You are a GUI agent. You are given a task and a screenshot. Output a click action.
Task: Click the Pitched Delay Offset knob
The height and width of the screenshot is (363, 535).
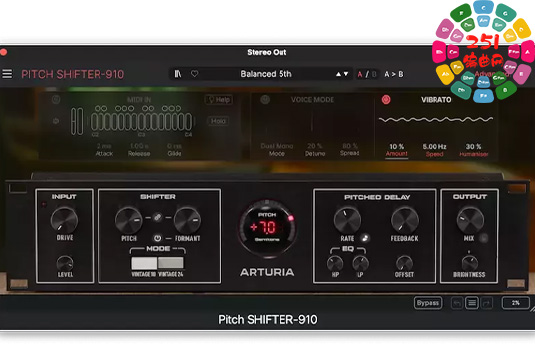pyautogui.click(x=404, y=263)
